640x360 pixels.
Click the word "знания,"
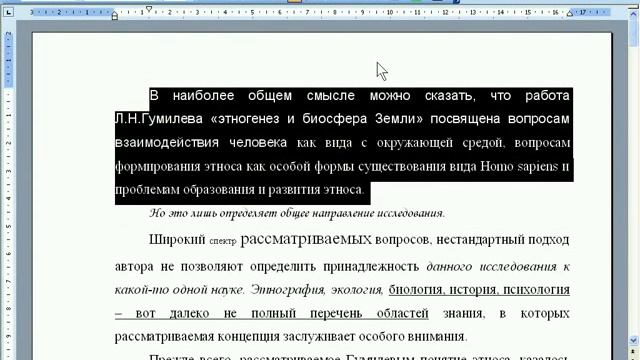[x=464, y=313]
